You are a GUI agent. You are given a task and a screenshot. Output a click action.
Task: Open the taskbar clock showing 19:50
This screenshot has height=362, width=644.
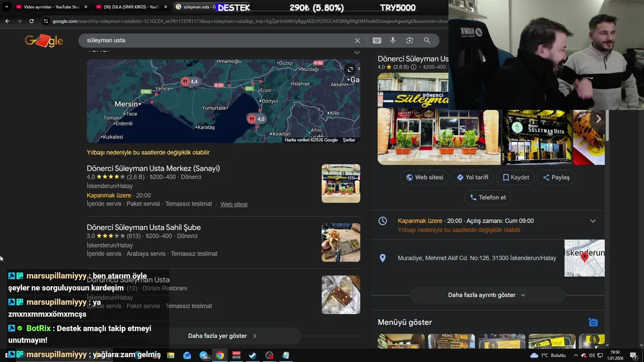point(615,355)
